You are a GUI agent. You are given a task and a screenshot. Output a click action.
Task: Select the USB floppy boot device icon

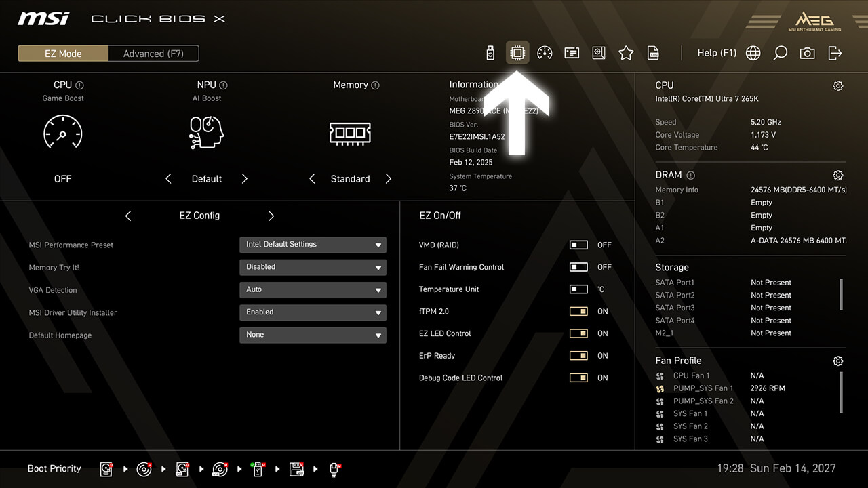(x=297, y=468)
